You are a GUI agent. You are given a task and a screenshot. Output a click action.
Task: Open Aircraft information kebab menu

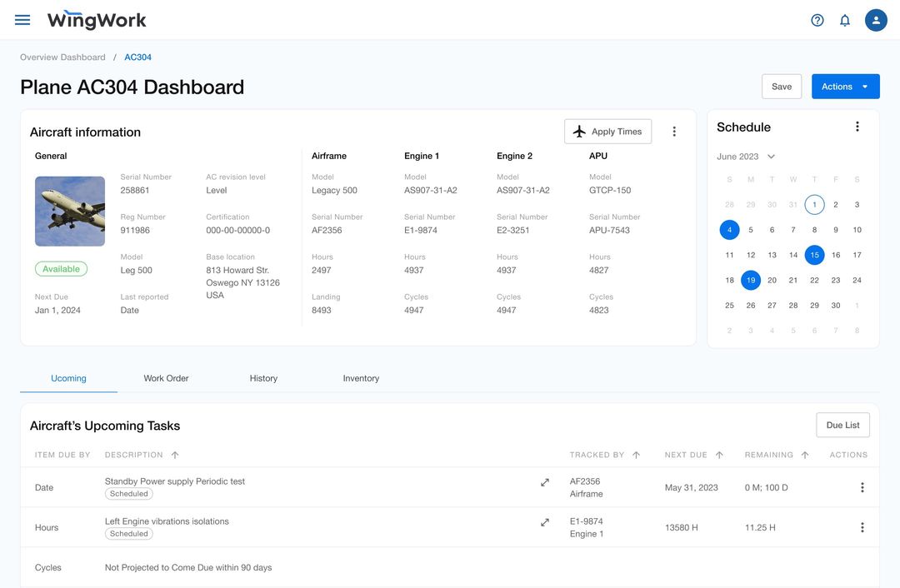674,132
